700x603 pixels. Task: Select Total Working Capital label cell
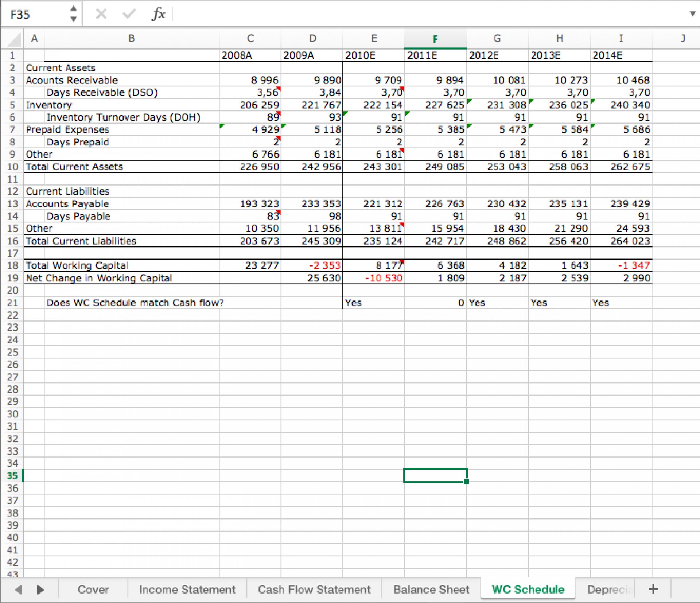[x=77, y=266]
